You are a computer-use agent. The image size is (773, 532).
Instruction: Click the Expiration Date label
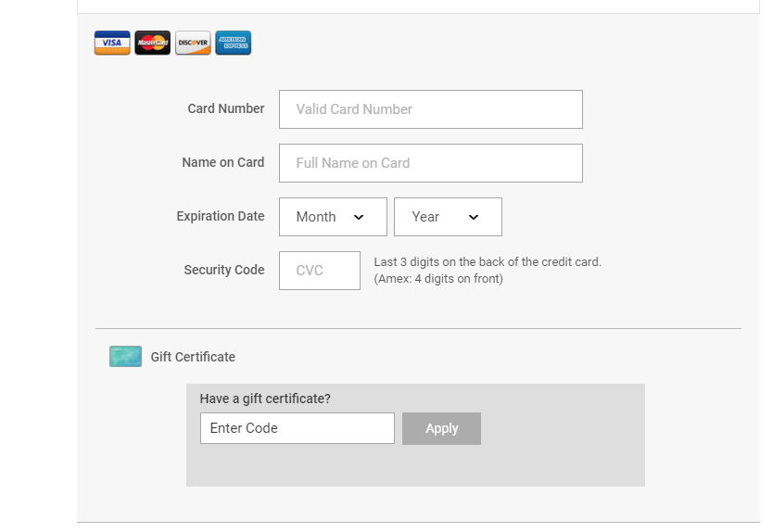pyautogui.click(x=220, y=216)
